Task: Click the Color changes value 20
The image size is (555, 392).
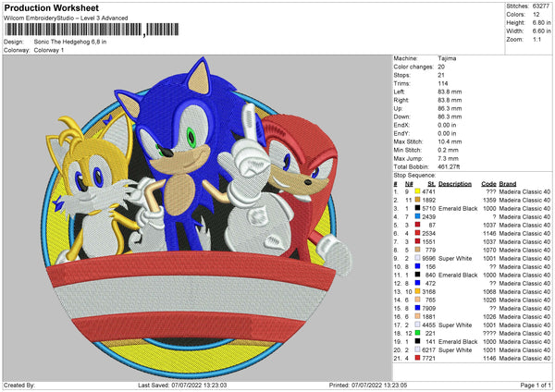Action: (x=441, y=67)
